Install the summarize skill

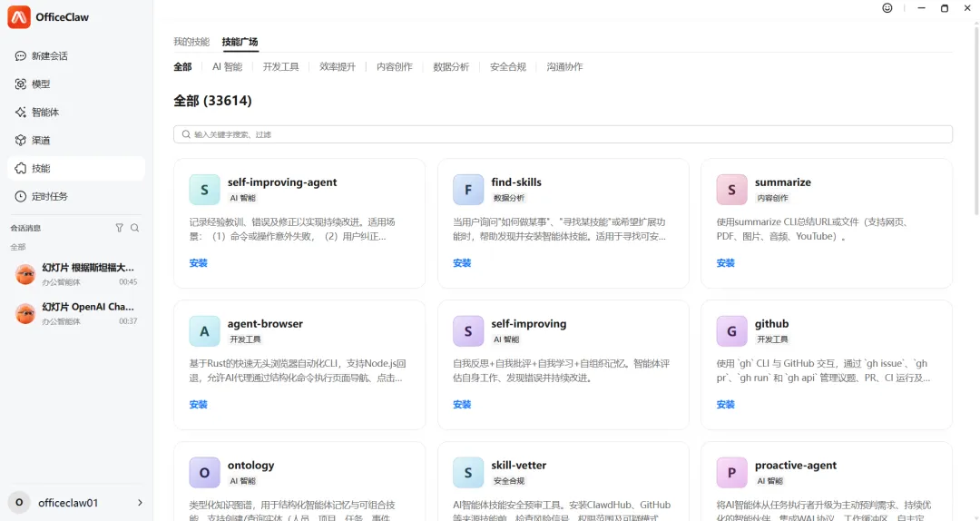click(726, 263)
